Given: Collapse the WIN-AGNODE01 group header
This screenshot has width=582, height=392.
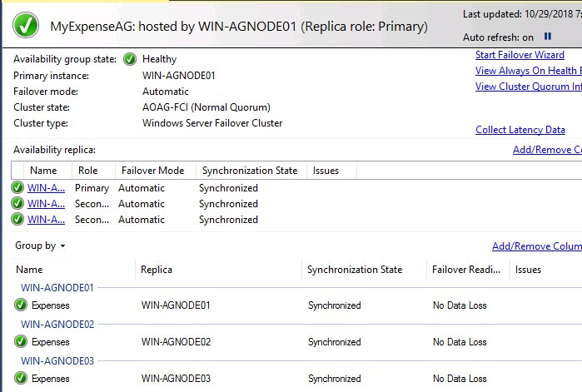Looking at the screenshot, I should 57,288.
